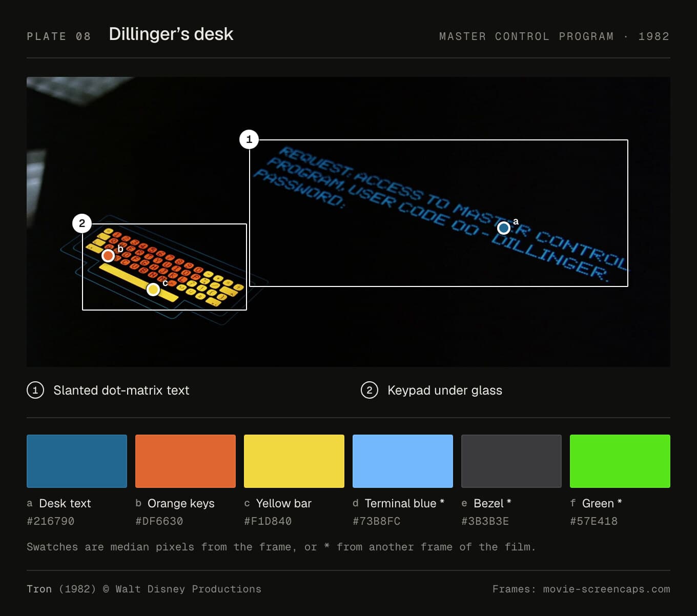Click "MASTER CONTROL PROGRAM · 1982" header text
The width and height of the screenshot is (697, 616).
tap(555, 36)
